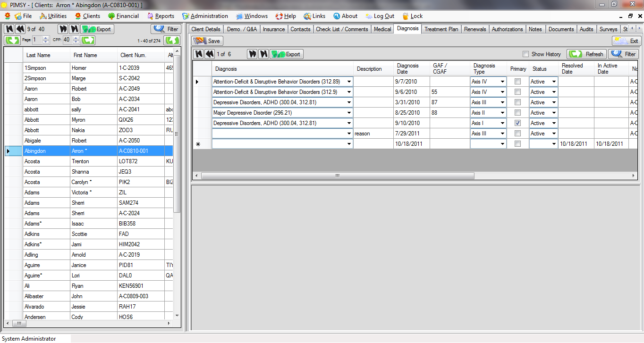Enable the Show History checkbox
The image size is (644, 343).
[525, 54]
